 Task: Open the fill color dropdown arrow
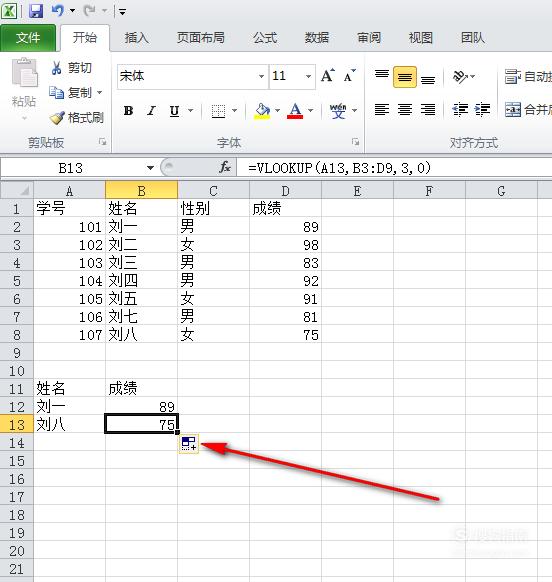tap(277, 110)
